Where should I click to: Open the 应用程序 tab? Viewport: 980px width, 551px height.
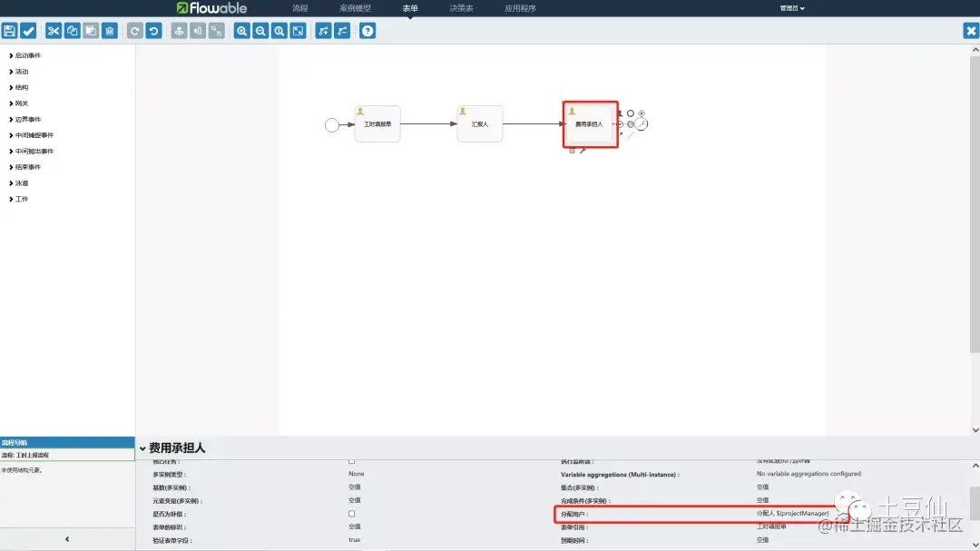[x=520, y=8]
